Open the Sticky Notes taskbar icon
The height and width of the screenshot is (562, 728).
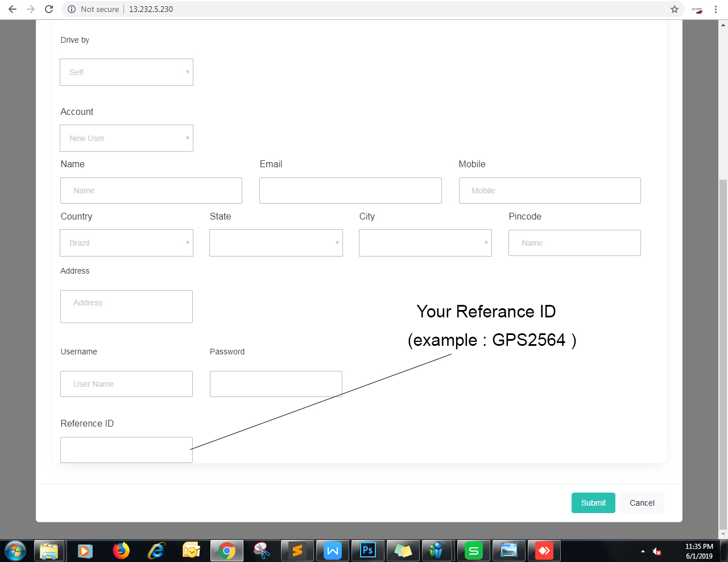(x=403, y=551)
